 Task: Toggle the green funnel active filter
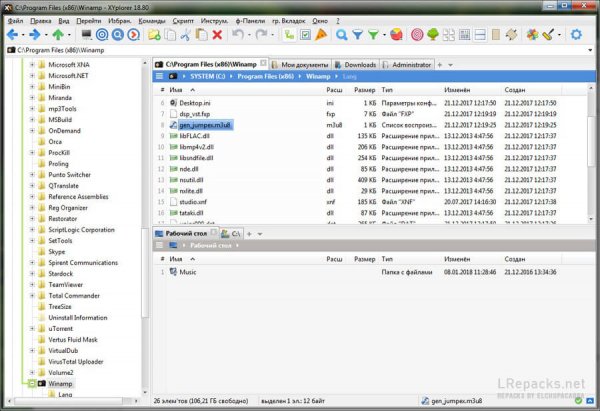coord(373,35)
